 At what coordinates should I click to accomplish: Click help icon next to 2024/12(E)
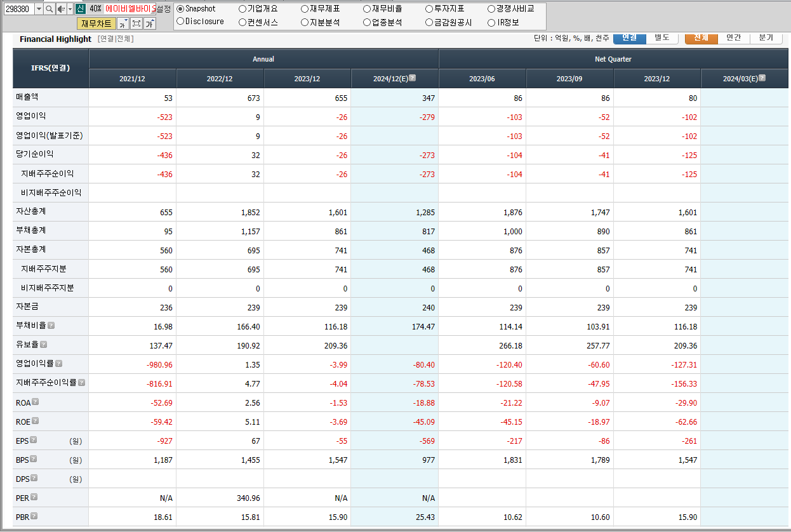pos(413,78)
